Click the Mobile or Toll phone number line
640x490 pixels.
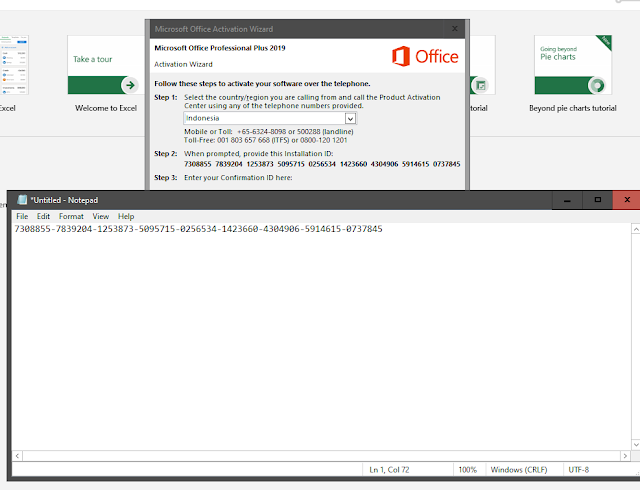pos(269,131)
